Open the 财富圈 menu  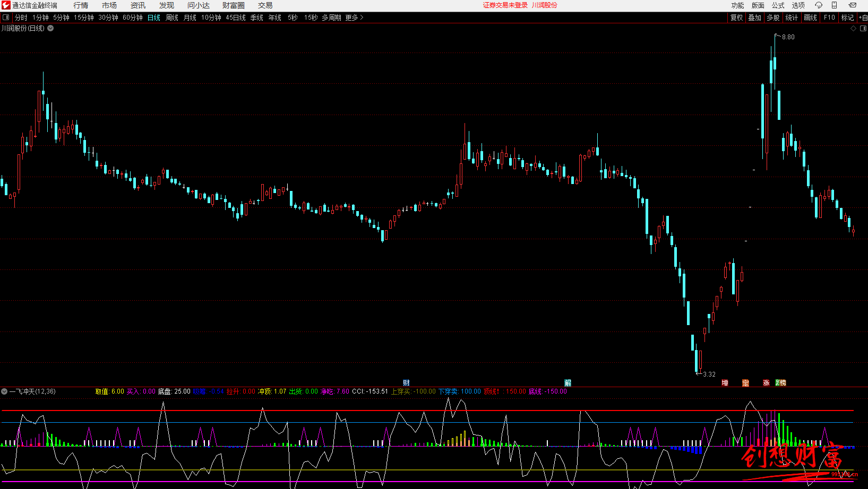pyautogui.click(x=234, y=5)
